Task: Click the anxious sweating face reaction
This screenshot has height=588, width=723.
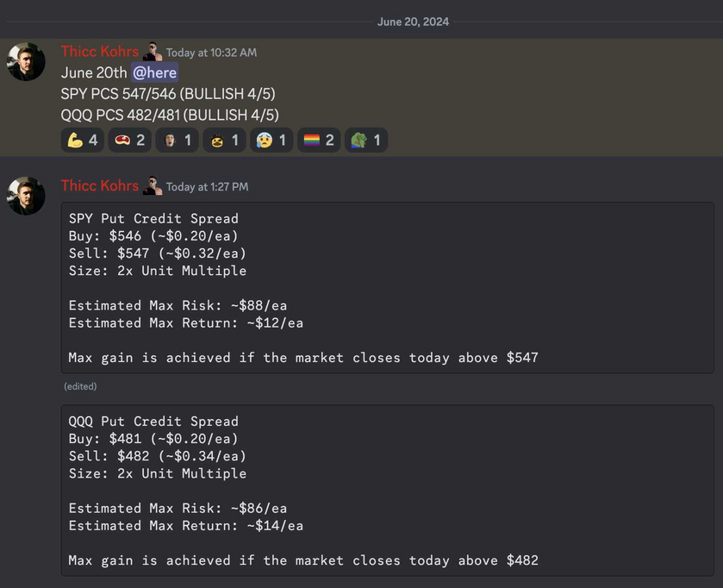Action: (271, 140)
